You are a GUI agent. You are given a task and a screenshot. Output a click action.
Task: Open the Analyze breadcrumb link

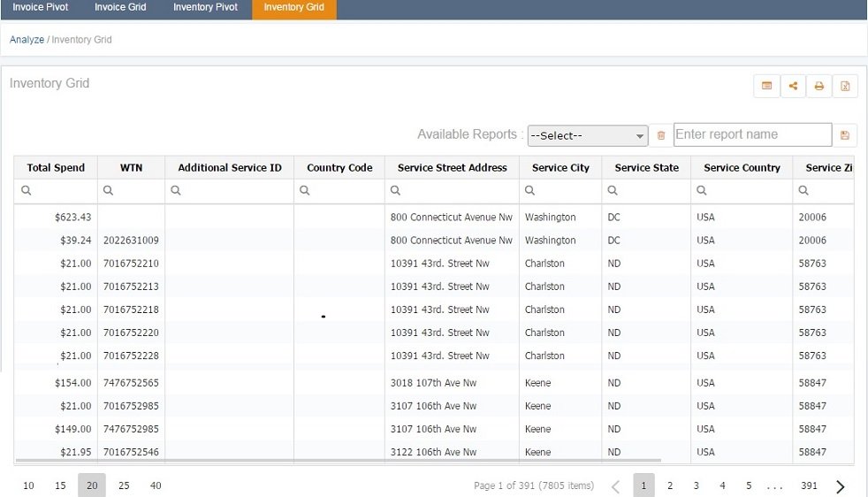coord(27,39)
